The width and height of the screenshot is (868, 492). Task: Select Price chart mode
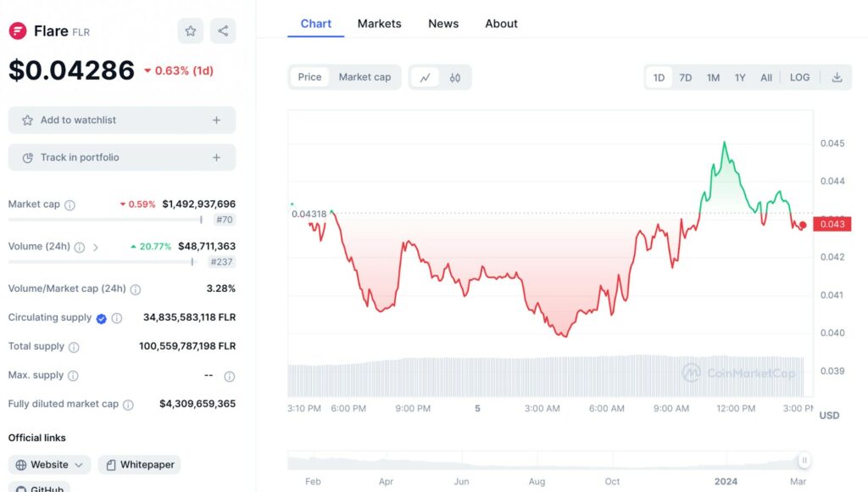tap(309, 77)
